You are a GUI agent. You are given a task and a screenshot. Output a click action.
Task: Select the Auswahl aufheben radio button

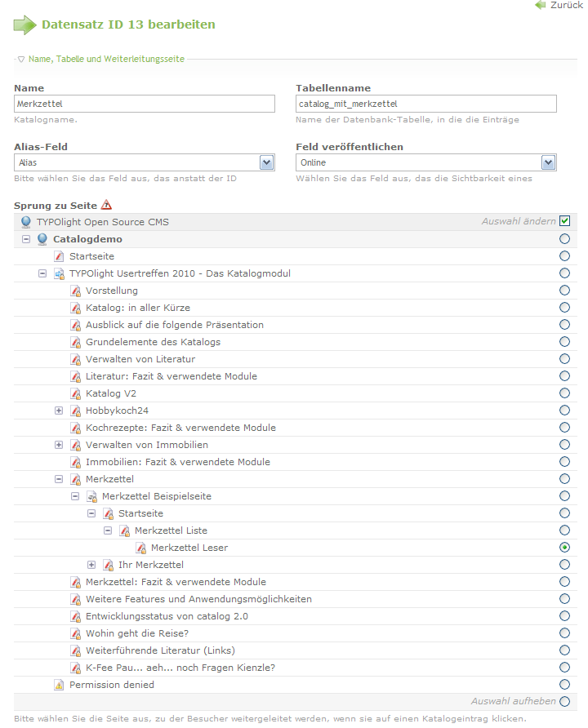click(x=564, y=702)
